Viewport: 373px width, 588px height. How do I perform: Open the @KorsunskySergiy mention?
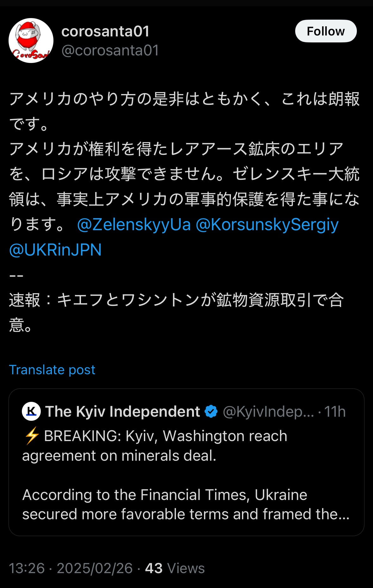267,225
